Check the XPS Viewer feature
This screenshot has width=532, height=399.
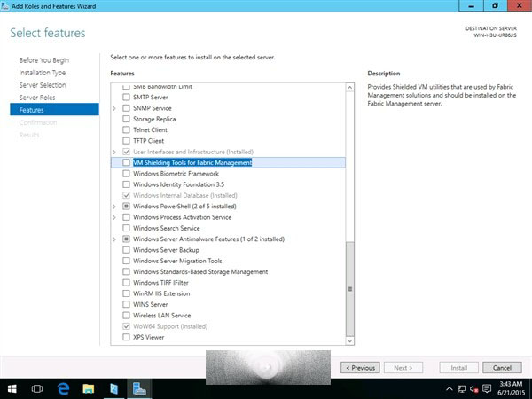click(126, 337)
